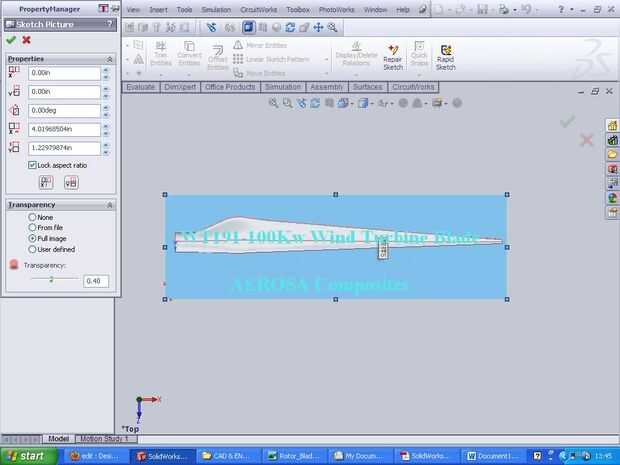Click flip vertically icon button in Properties
The height and width of the screenshot is (465, 620).
click(x=72, y=182)
